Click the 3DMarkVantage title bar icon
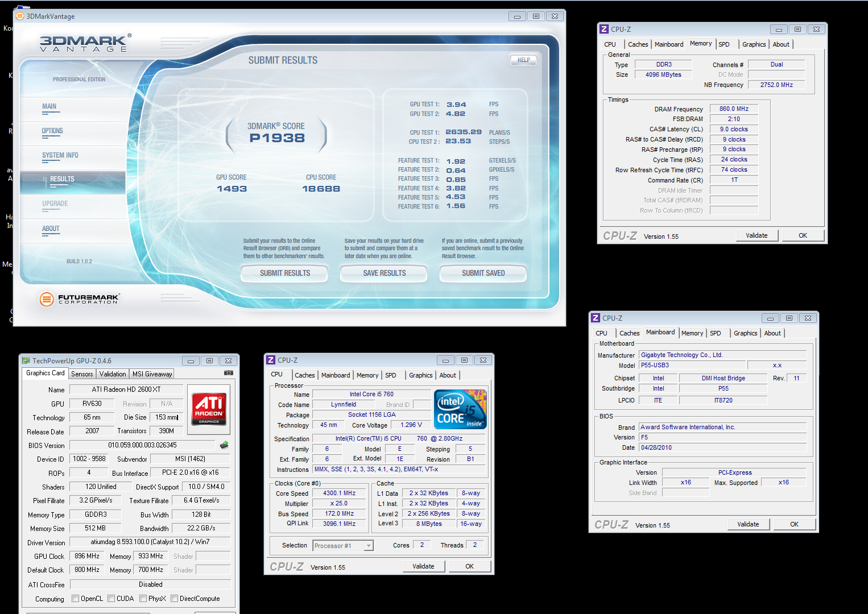The image size is (868, 614). 20,16
